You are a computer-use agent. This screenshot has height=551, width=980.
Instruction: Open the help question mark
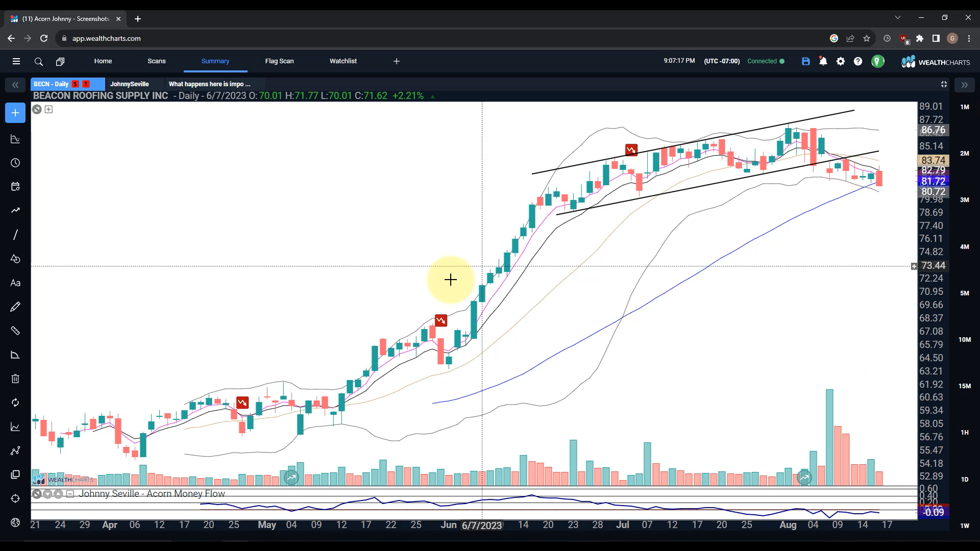pos(858,61)
